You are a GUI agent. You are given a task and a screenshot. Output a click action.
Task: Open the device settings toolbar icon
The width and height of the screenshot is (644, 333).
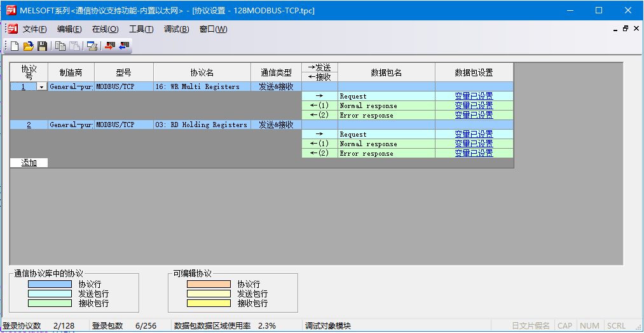click(x=92, y=46)
